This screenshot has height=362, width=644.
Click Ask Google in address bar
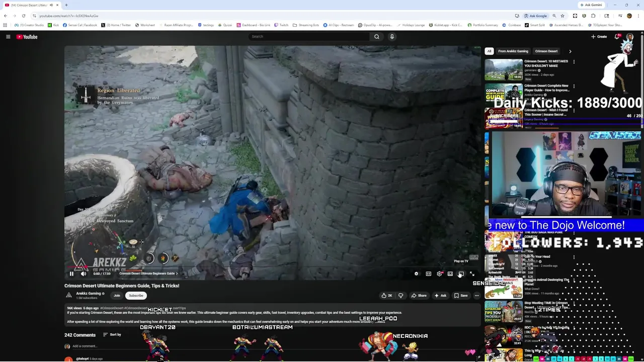tap(535, 16)
